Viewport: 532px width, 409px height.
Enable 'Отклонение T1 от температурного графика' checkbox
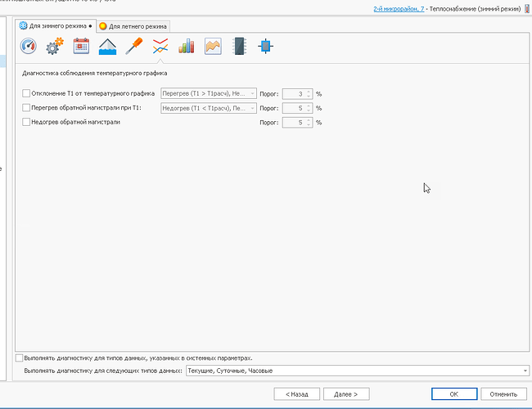pyautogui.click(x=26, y=93)
